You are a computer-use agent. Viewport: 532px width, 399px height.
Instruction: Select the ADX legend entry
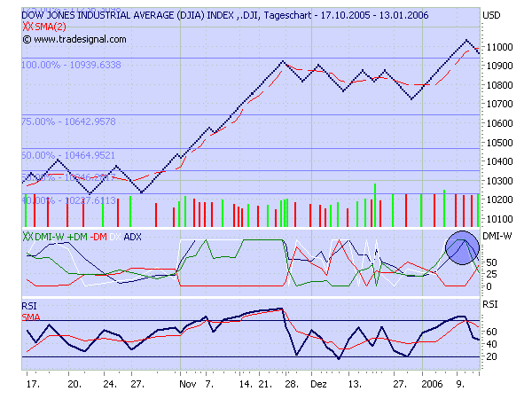pos(132,237)
